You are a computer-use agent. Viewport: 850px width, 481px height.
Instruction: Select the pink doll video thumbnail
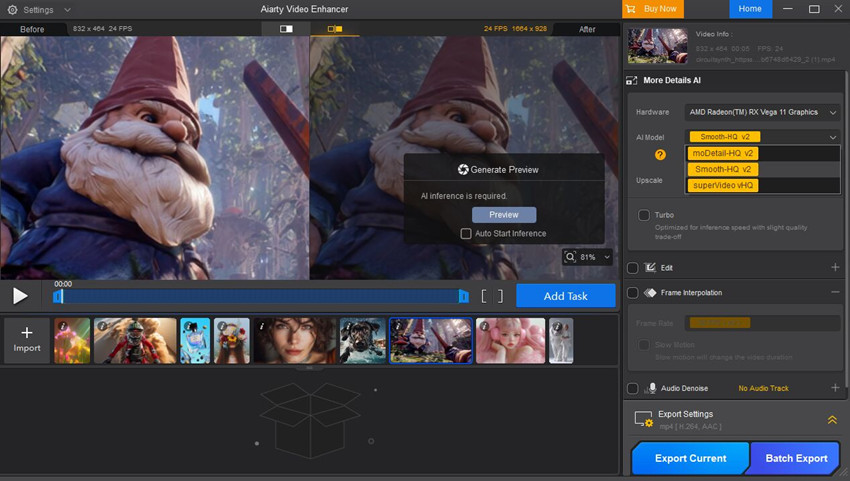(x=511, y=341)
